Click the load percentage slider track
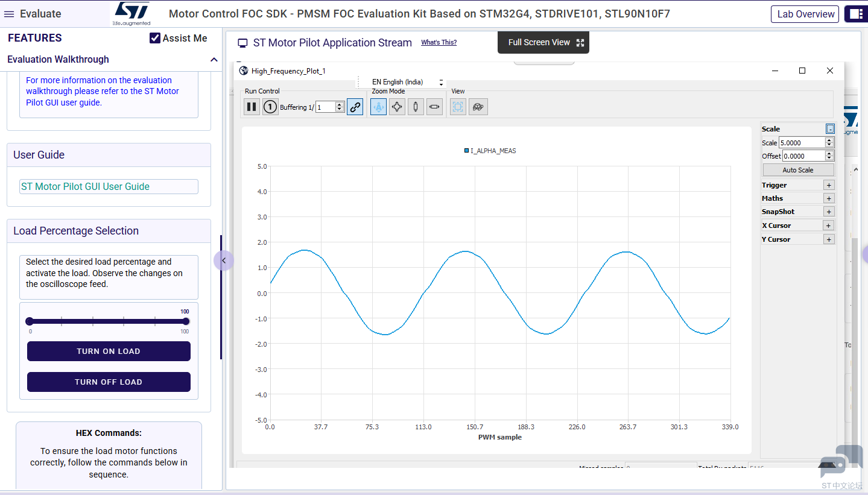The image size is (868, 495). coord(107,321)
